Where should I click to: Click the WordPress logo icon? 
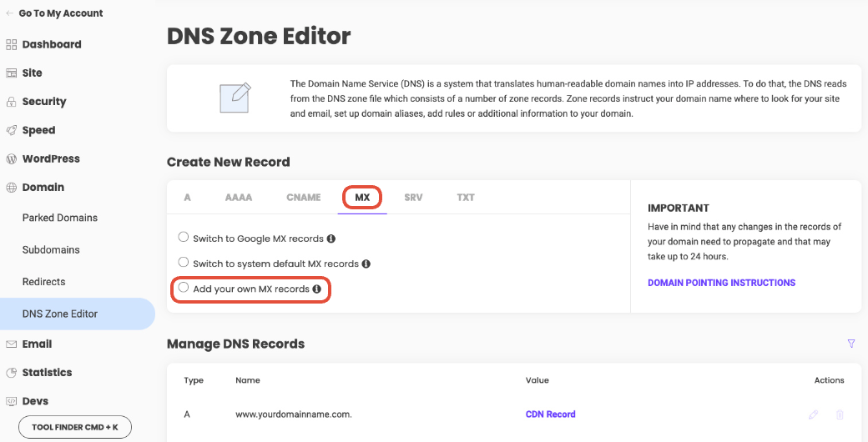(x=11, y=159)
